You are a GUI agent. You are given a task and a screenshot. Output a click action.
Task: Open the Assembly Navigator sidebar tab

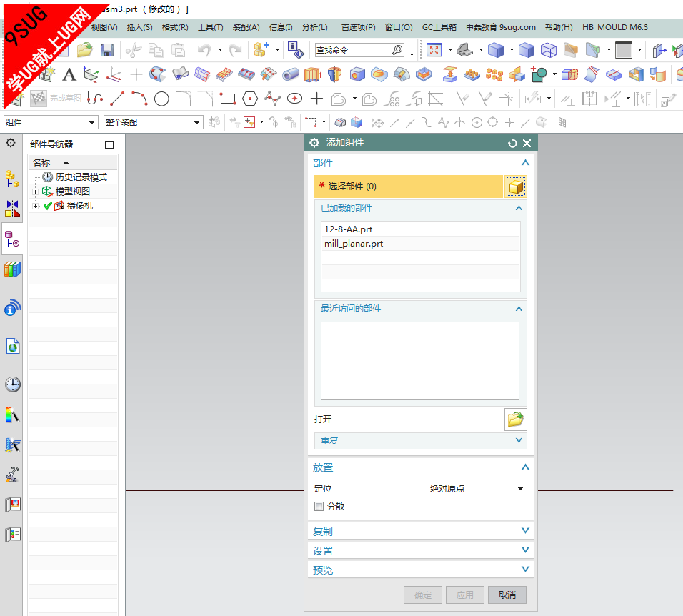13,179
